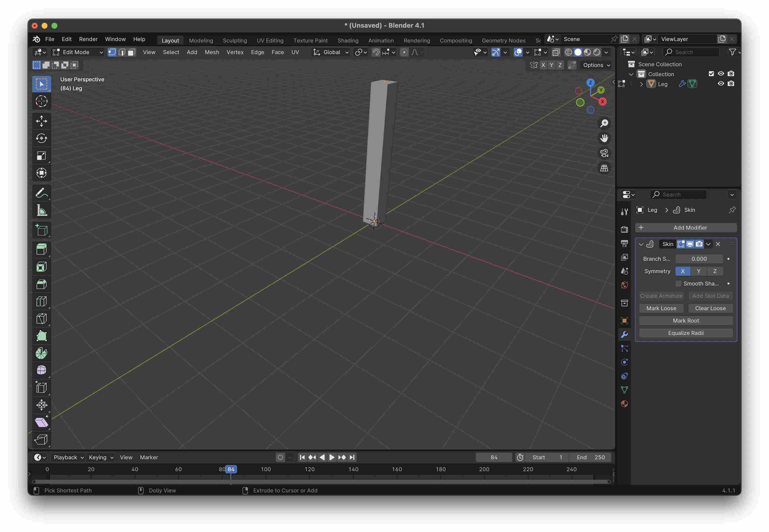This screenshot has height=532, width=769.
Task: Select the Rotate tool
Action: point(41,138)
